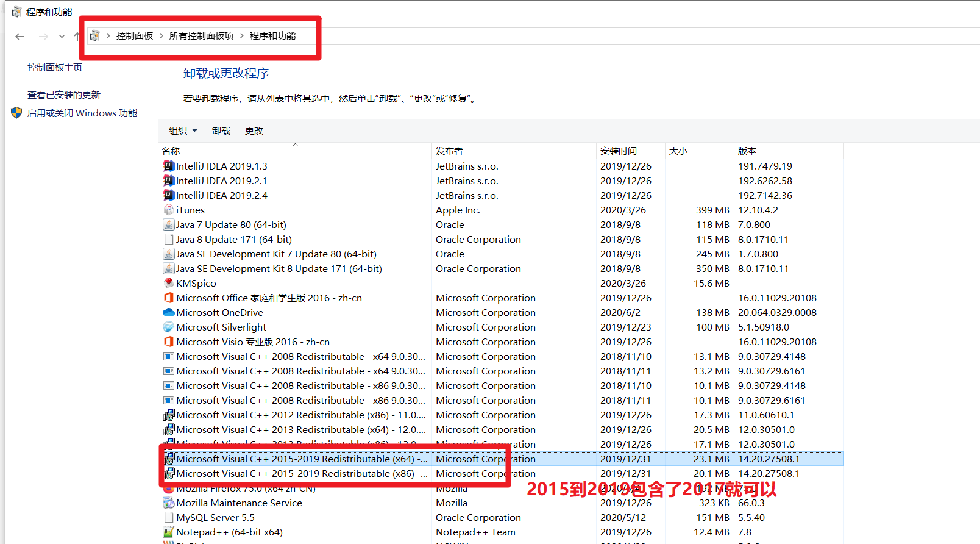The height and width of the screenshot is (544, 980).
Task: Click the icon of Visual C++ 2012 Redistributable (x86)
Action: coord(169,415)
